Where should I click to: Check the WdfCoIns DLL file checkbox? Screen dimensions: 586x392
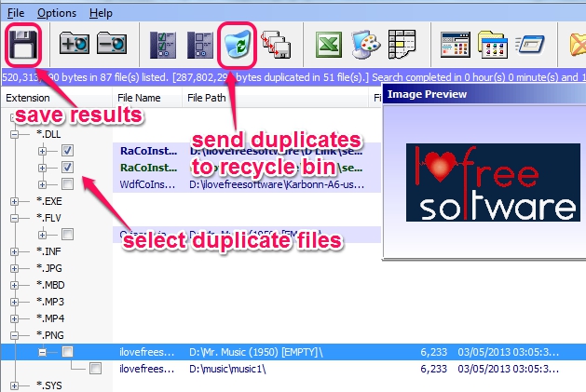pyautogui.click(x=68, y=183)
